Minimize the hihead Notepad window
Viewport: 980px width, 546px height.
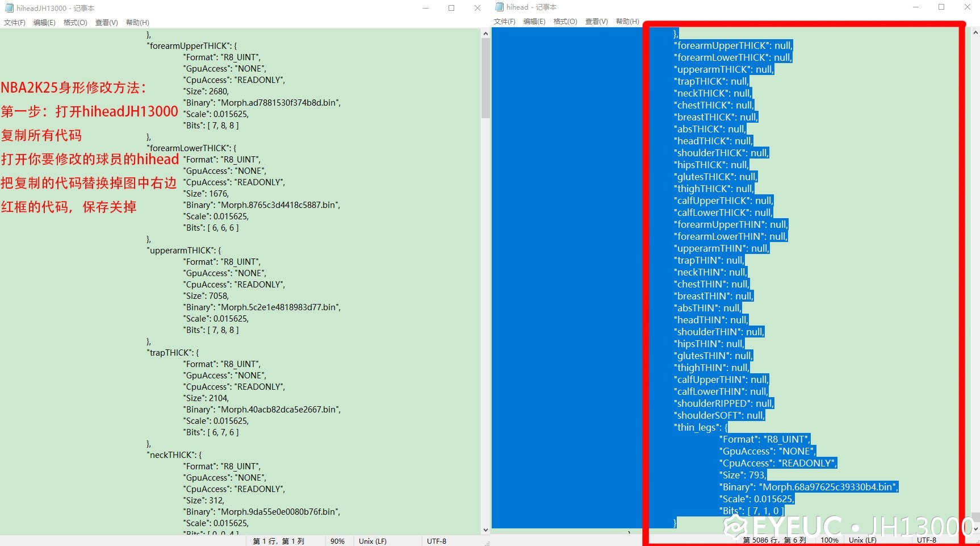916,7
